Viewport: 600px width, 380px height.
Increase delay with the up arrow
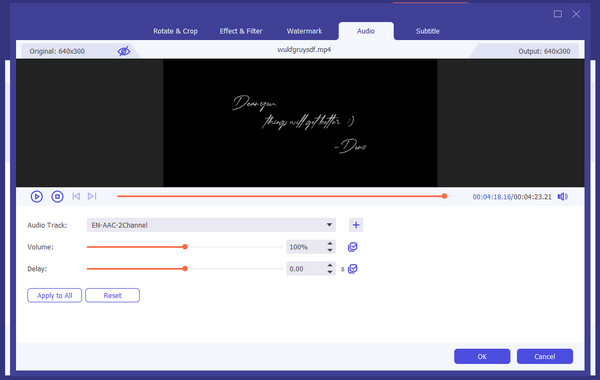330,266
